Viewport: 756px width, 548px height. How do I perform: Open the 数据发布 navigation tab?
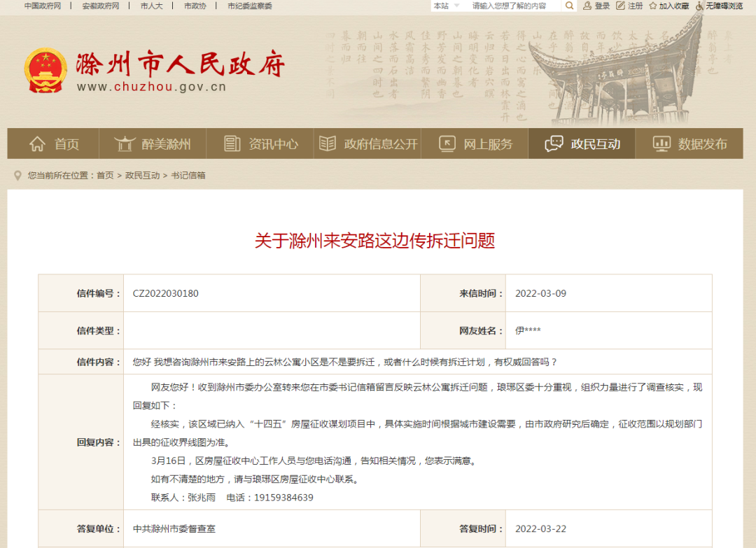pyautogui.click(x=689, y=143)
